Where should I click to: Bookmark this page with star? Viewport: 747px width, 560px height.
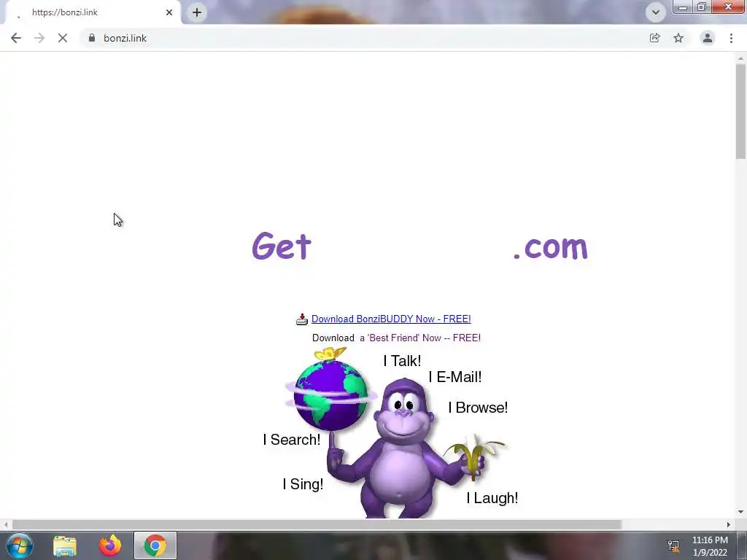coord(678,38)
